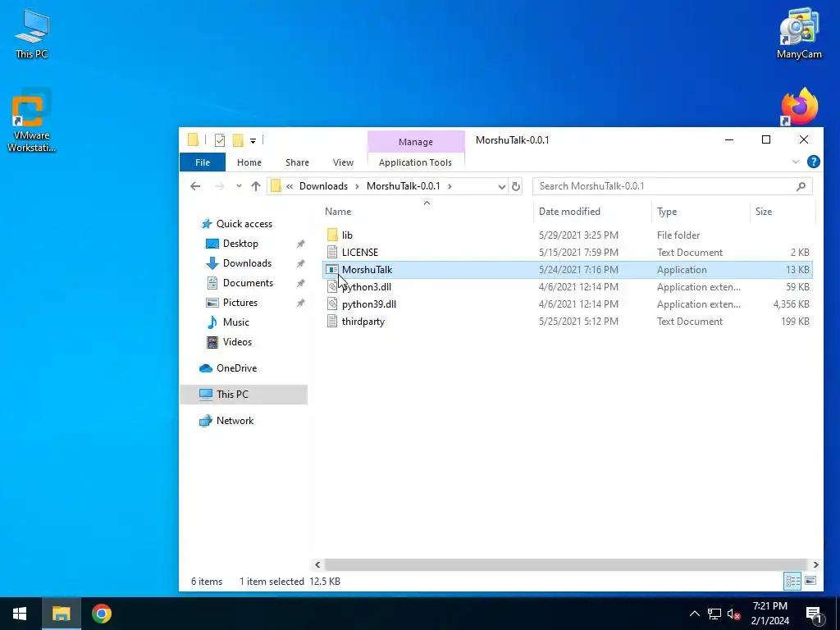Viewport: 840px width, 630px height.
Task: Switch to Details view layout
Action: (x=792, y=581)
